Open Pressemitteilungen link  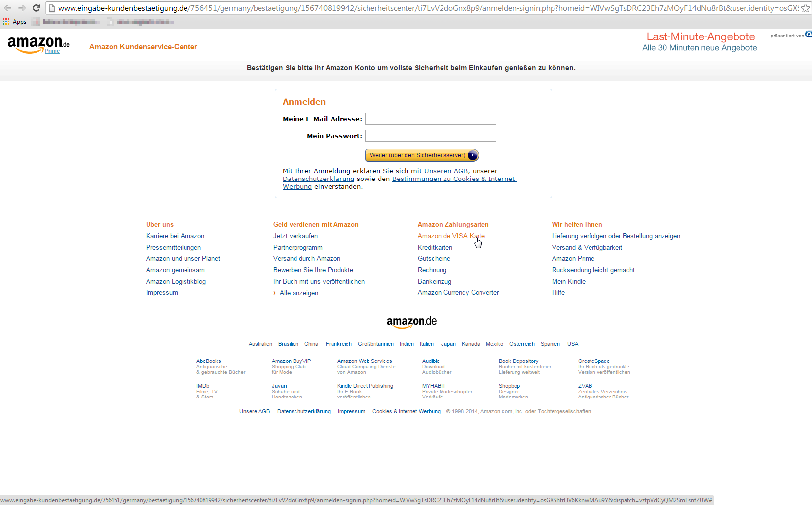tap(173, 248)
